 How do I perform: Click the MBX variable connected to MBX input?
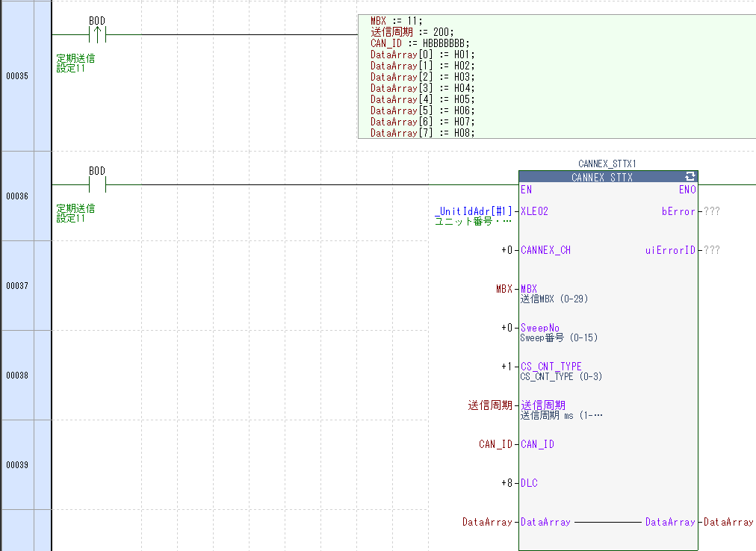pyautogui.click(x=504, y=289)
